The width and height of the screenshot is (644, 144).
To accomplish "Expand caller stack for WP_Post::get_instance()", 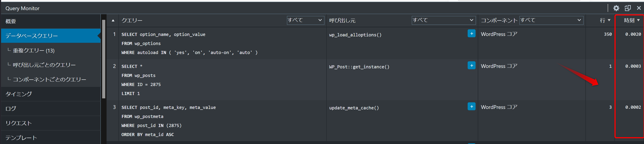I will click(x=472, y=66).
